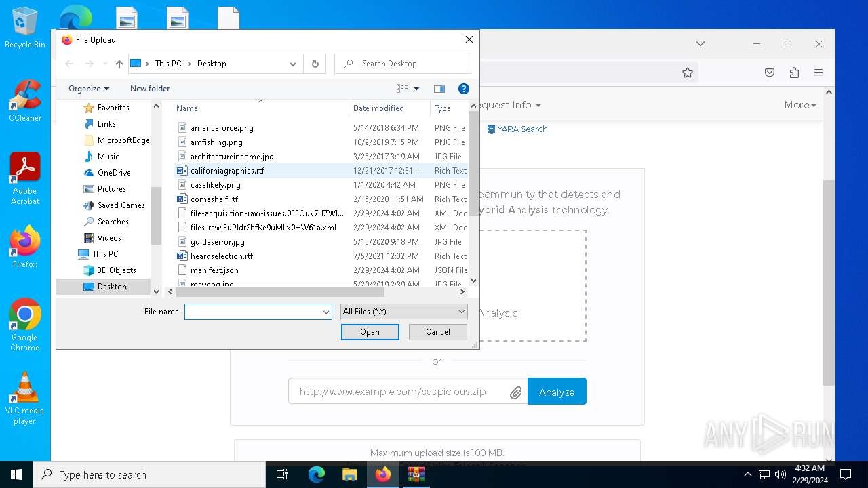Expand the More menu on webpage
Image resolution: width=868 pixels, height=488 pixels.
pyautogui.click(x=800, y=105)
